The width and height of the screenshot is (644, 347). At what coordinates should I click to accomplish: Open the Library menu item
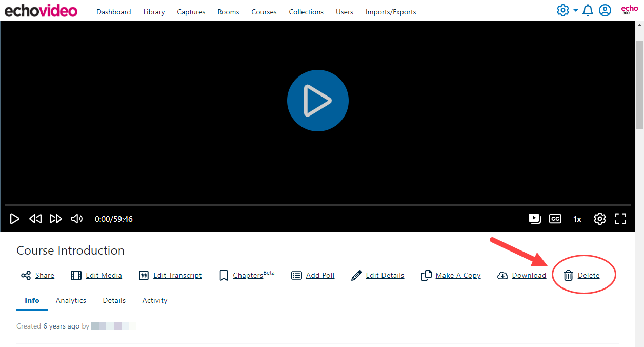coord(154,12)
